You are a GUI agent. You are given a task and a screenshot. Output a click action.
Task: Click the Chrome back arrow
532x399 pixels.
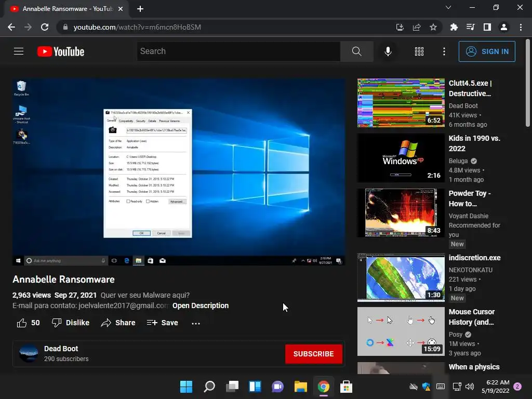coord(11,27)
